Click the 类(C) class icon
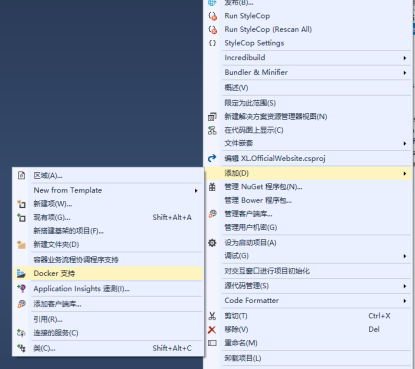 click(21, 348)
